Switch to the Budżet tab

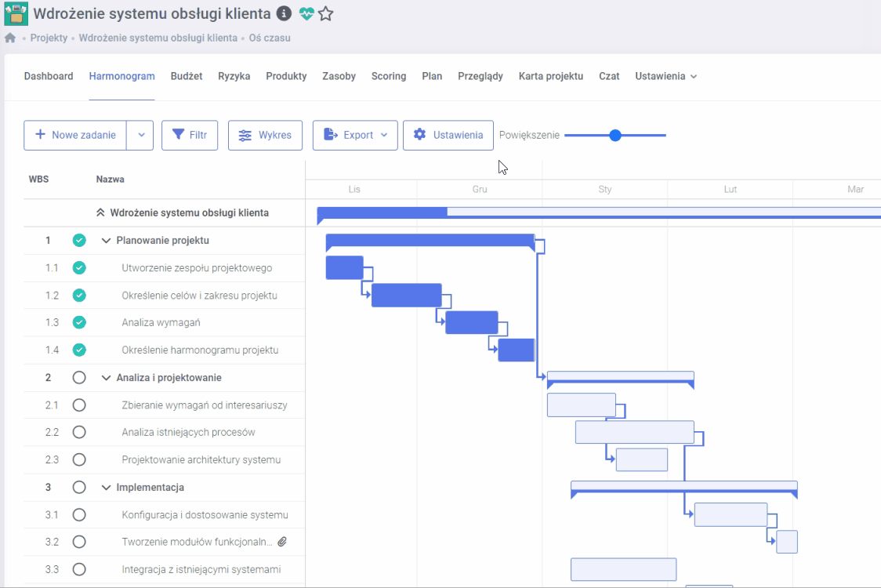click(187, 76)
